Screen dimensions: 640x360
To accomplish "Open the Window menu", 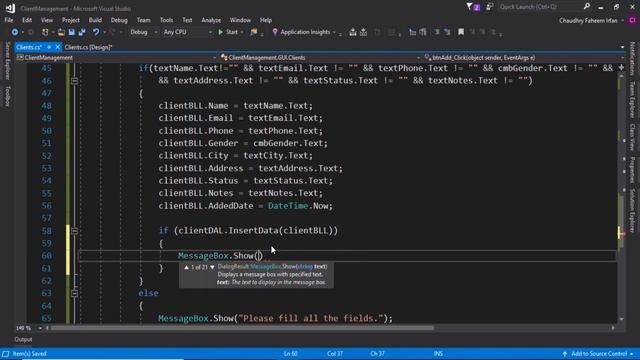I will click(x=240, y=20).
